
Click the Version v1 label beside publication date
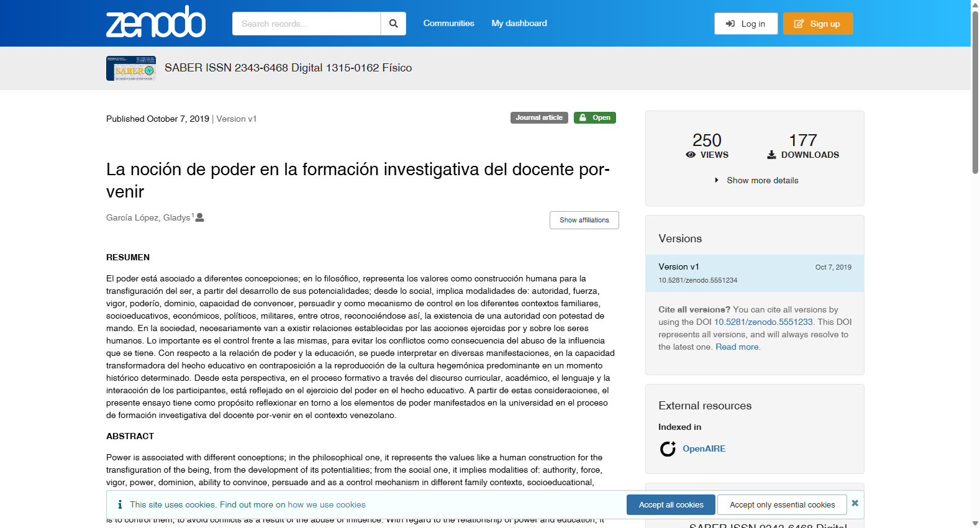click(x=237, y=119)
